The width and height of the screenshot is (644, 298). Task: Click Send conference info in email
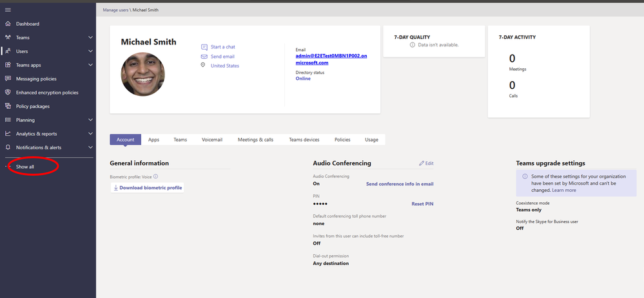pyautogui.click(x=400, y=184)
